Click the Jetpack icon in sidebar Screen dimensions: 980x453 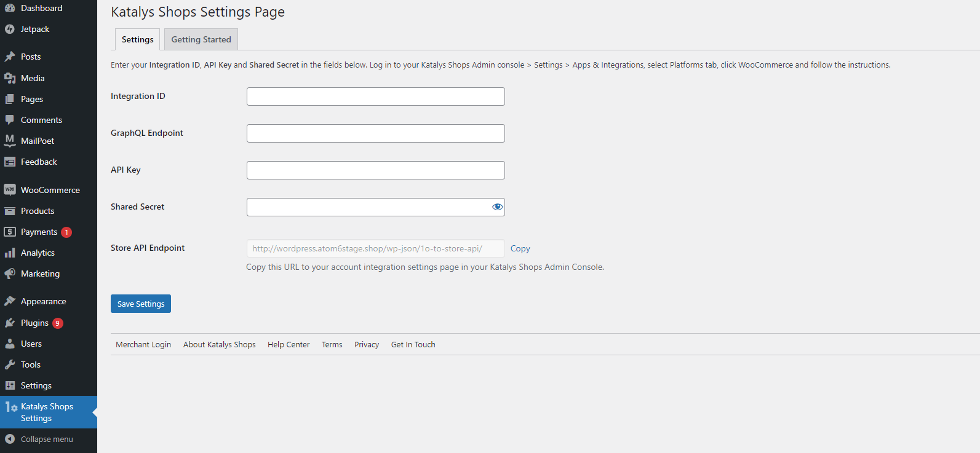tap(10, 29)
